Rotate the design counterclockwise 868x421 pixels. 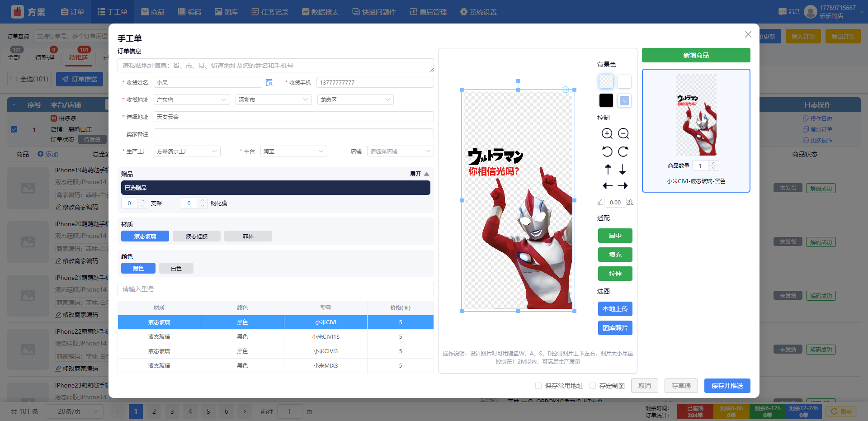coord(607,151)
